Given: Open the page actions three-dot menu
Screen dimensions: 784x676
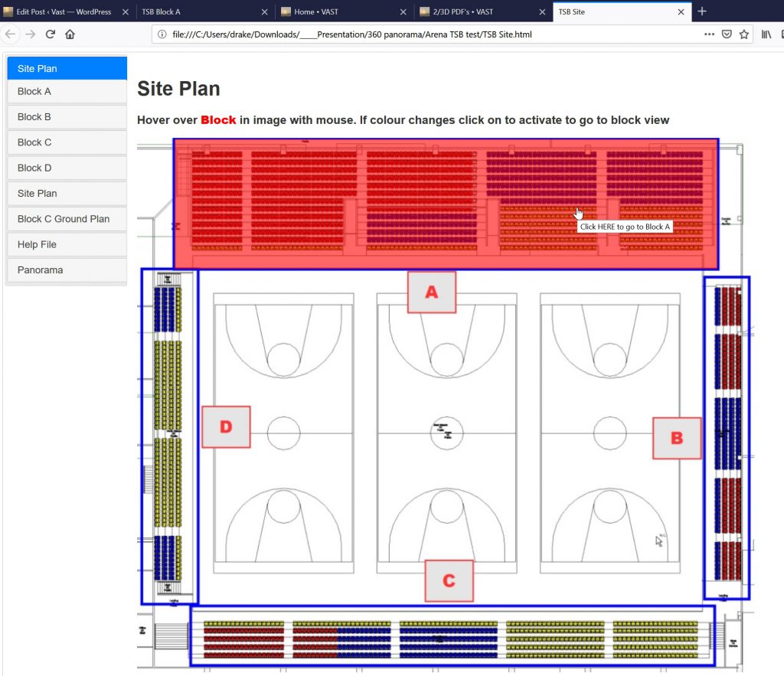Looking at the screenshot, I should click(x=710, y=34).
